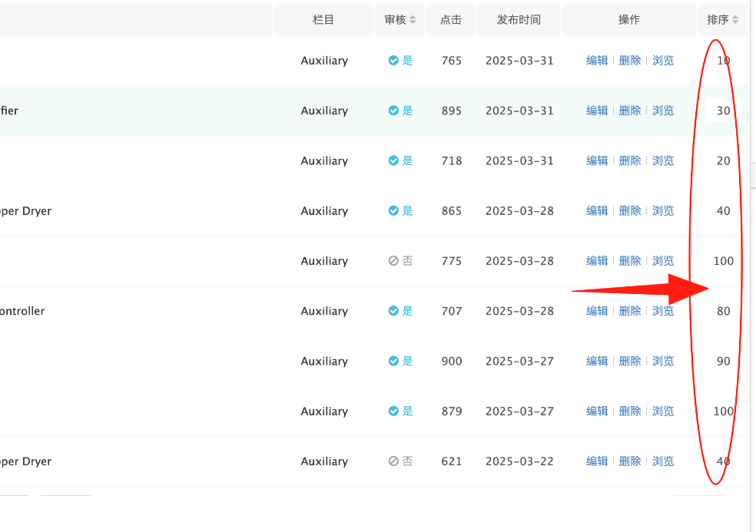Click the click count value 707
Viewport: 756px width, 532px height.
click(451, 311)
